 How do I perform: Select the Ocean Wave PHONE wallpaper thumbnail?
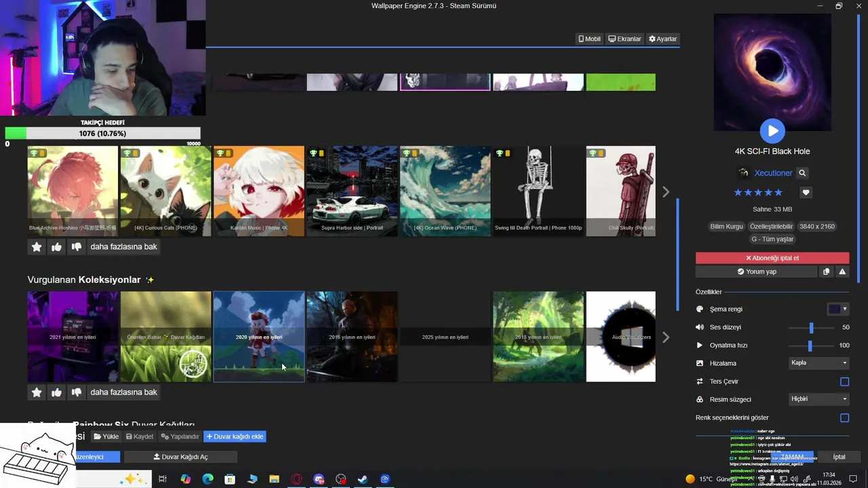tap(445, 191)
